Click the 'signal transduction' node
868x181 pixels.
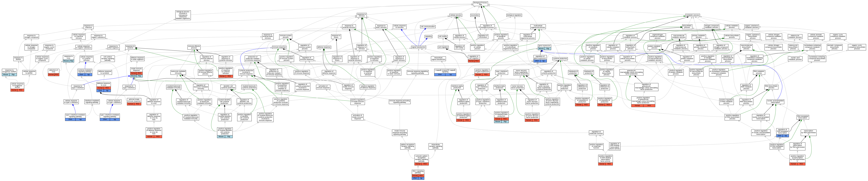coord(419,47)
